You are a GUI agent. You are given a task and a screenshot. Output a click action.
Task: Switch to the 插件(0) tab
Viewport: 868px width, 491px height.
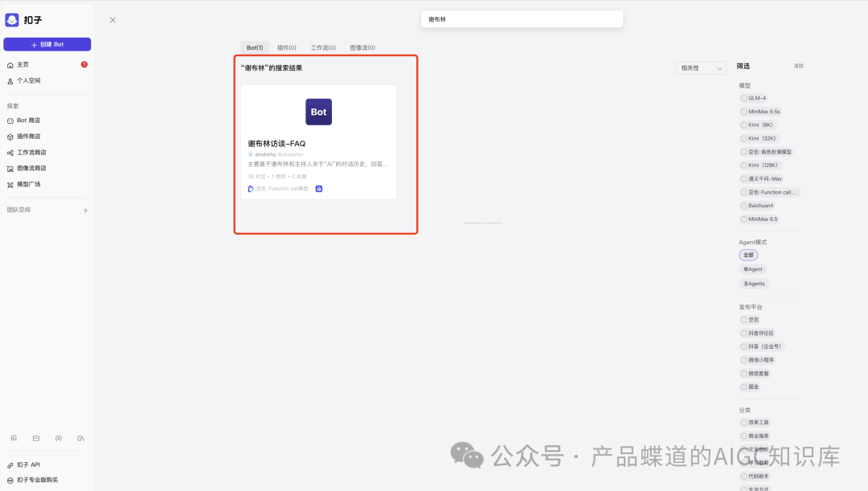pyautogui.click(x=287, y=47)
